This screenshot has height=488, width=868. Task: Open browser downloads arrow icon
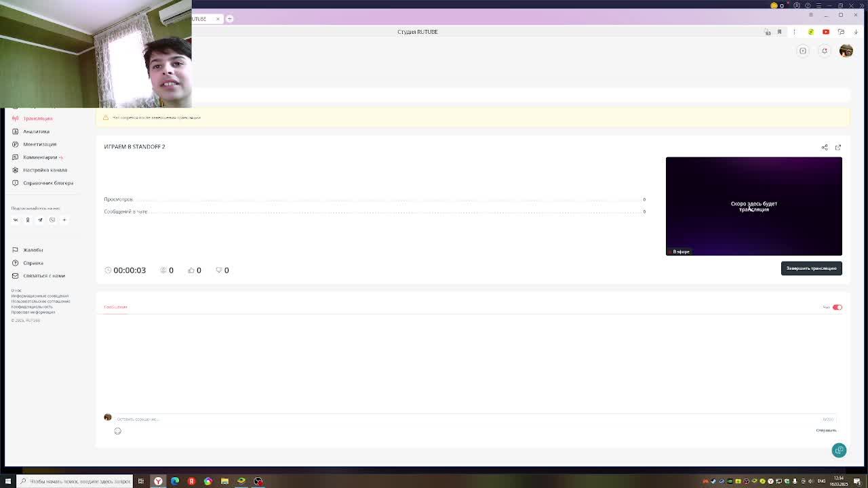coord(856,32)
